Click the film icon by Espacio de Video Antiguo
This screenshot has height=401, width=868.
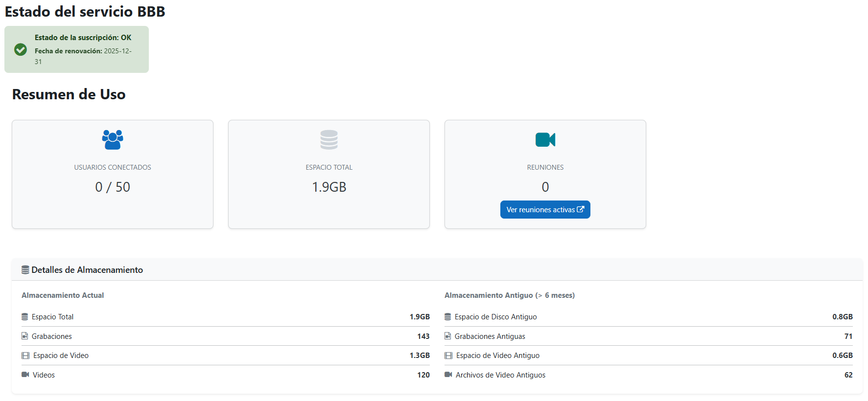(x=448, y=356)
